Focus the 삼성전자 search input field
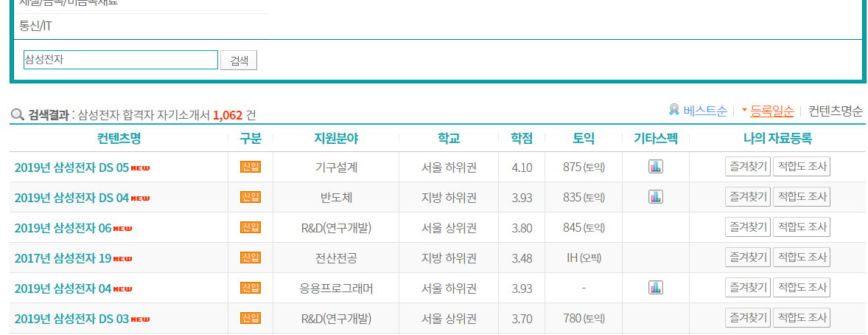This screenshot has width=868, height=335. (x=121, y=60)
